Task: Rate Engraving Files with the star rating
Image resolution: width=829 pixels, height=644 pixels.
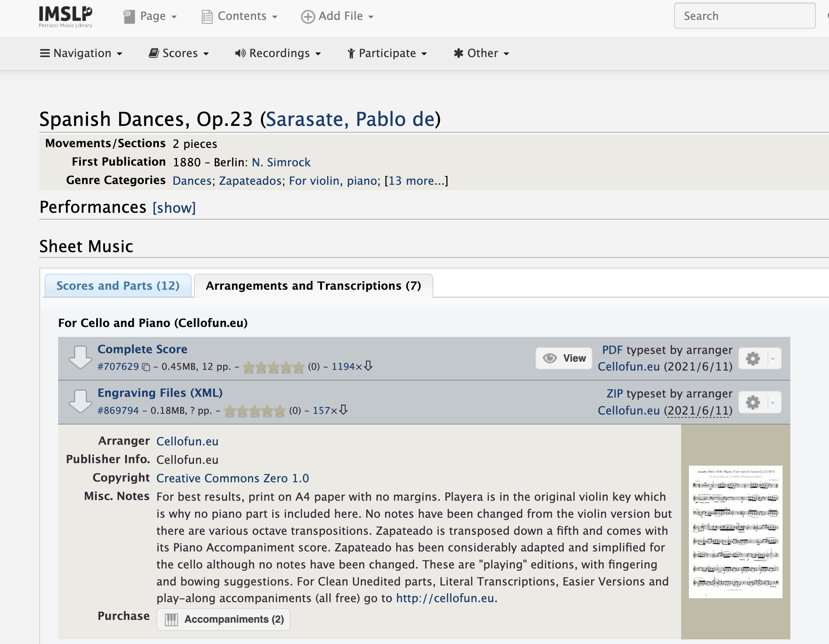Action: pyautogui.click(x=254, y=411)
